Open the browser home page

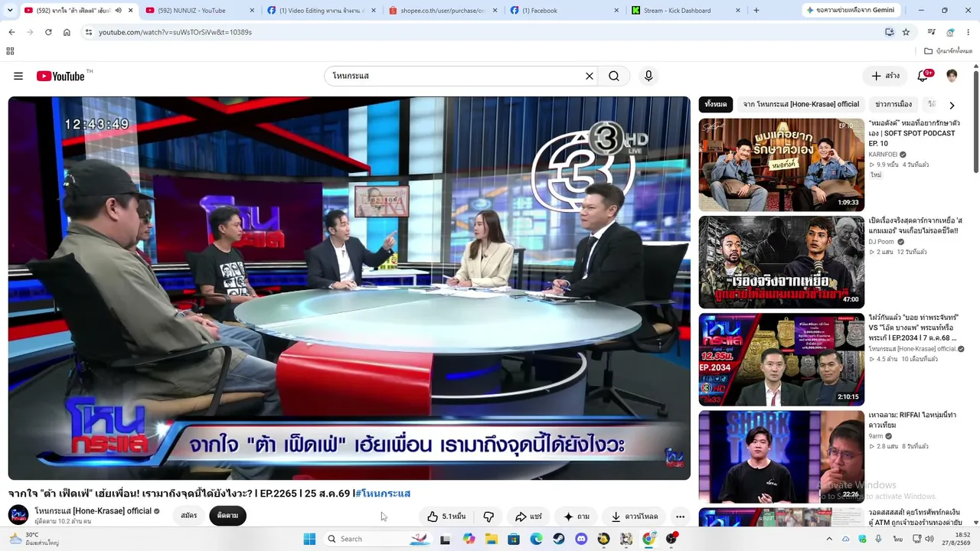pyautogui.click(x=67, y=32)
